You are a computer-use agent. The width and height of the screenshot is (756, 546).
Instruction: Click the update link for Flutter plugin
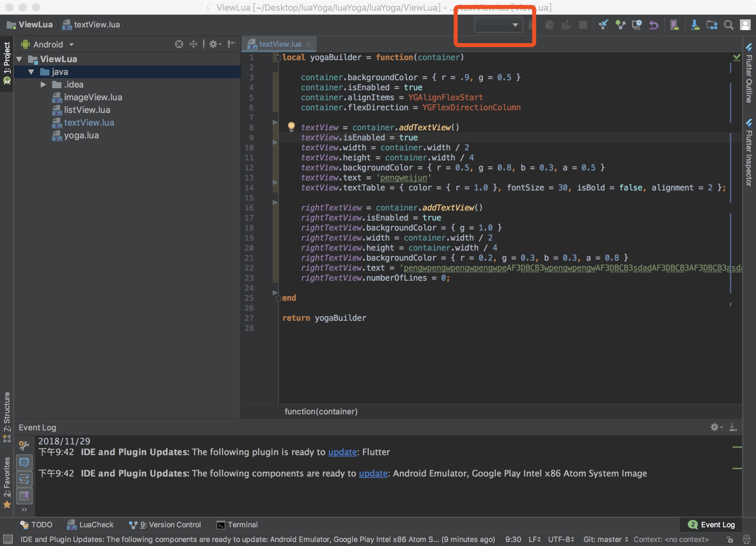[342, 452]
